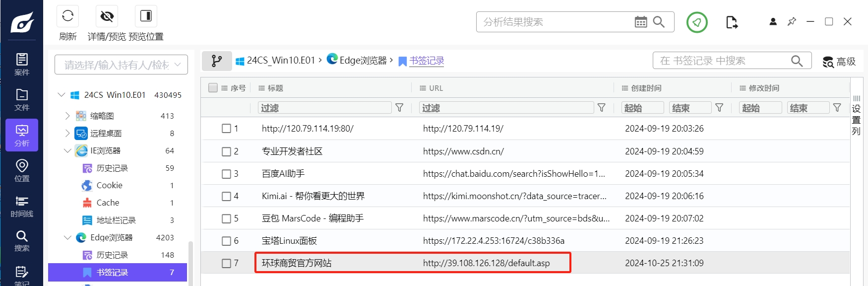Toggle the 详情/预览 eye icon
Viewport: 868px width, 286px height.
(x=107, y=16)
